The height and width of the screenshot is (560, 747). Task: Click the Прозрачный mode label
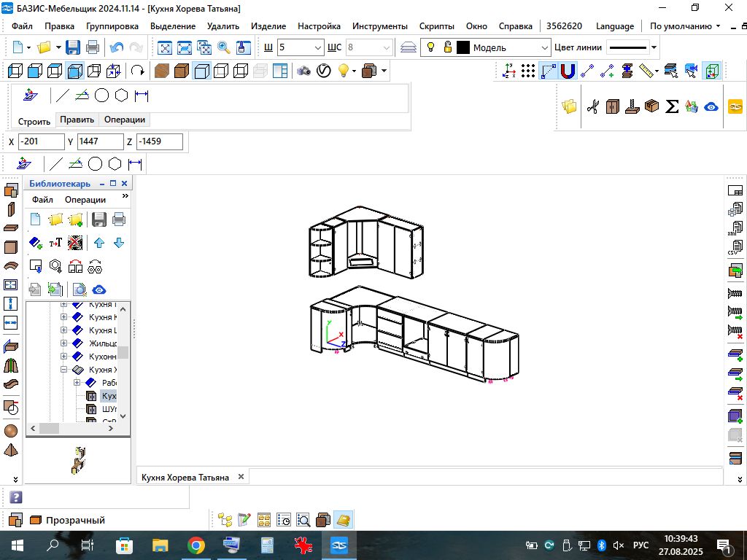[x=75, y=520]
